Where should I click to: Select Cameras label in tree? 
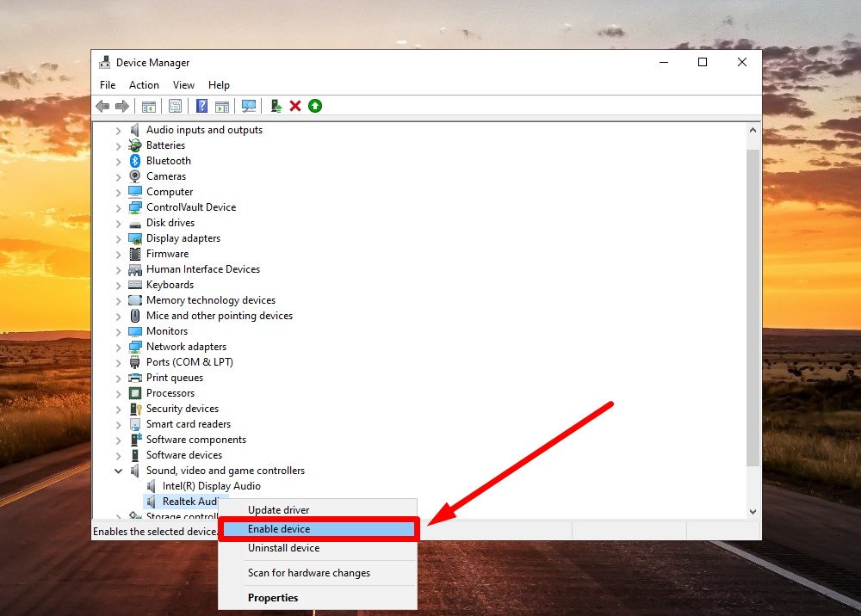click(166, 176)
